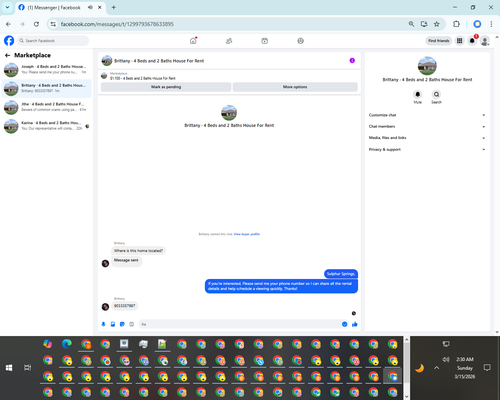500x400 pixels.
Task: Click the site information icon in address bar
Action: click(53, 24)
